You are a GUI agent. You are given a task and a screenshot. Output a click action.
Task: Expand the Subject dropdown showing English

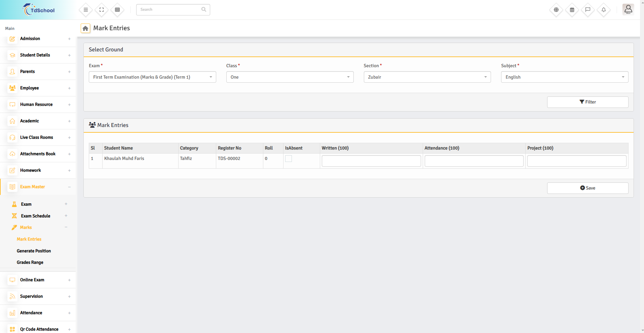click(x=564, y=77)
